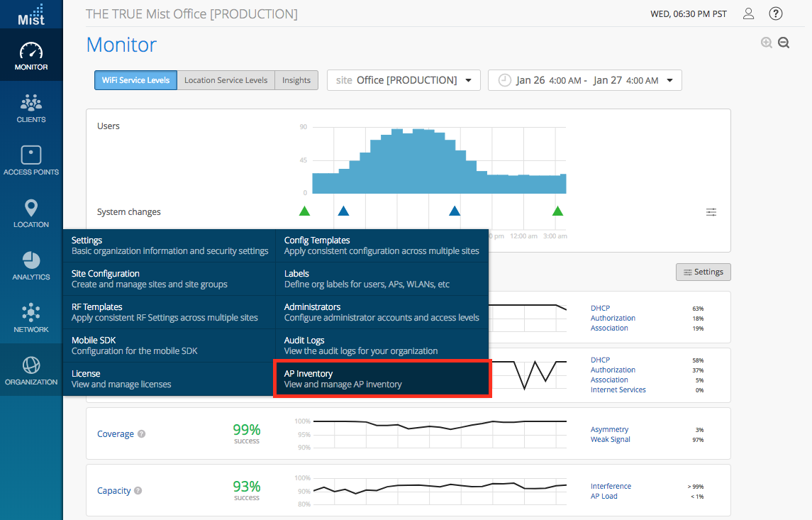Image resolution: width=812 pixels, height=520 pixels.
Task: Open the Coverage metric link
Action: pyautogui.click(x=116, y=433)
